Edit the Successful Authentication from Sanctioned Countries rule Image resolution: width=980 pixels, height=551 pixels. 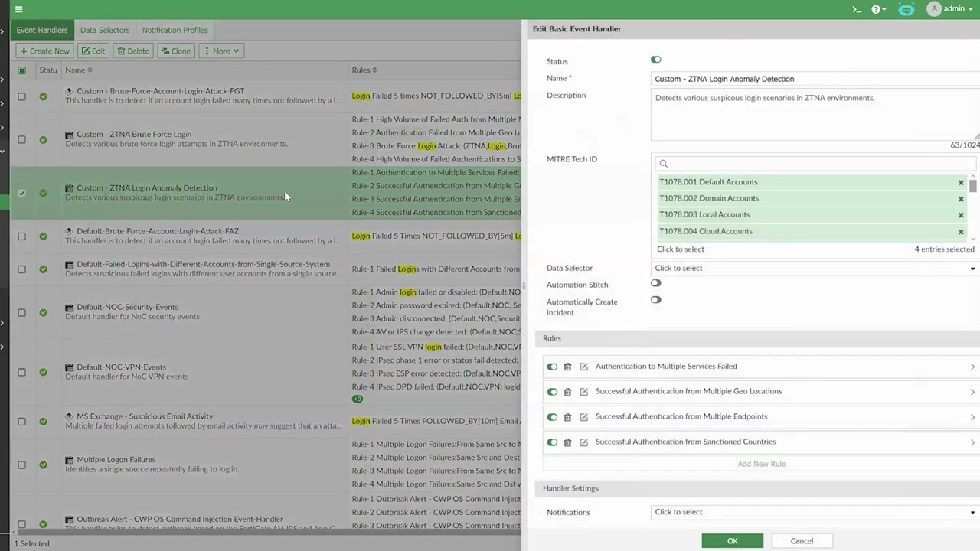point(584,442)
